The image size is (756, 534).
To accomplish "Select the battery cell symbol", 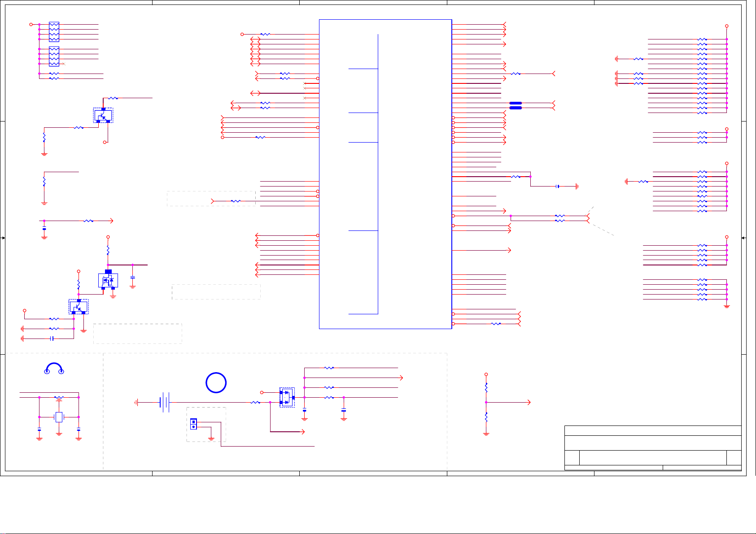I will pos(165,403).
